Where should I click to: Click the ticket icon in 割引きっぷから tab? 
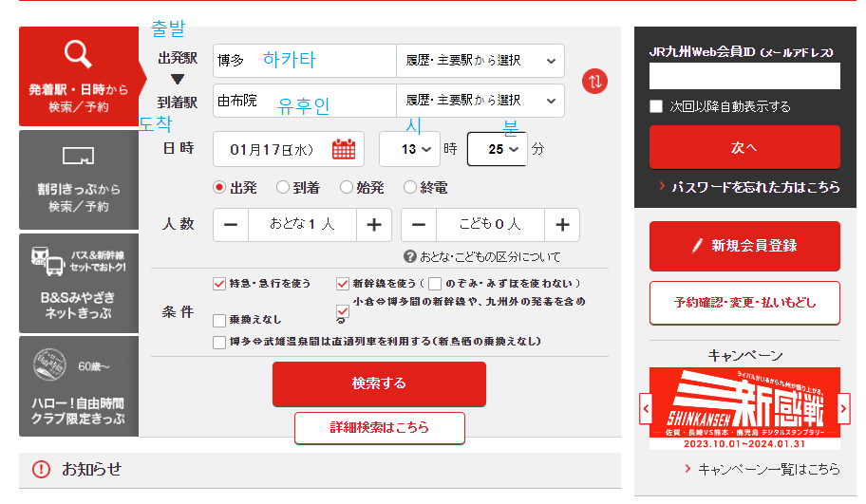pos(78,157)
